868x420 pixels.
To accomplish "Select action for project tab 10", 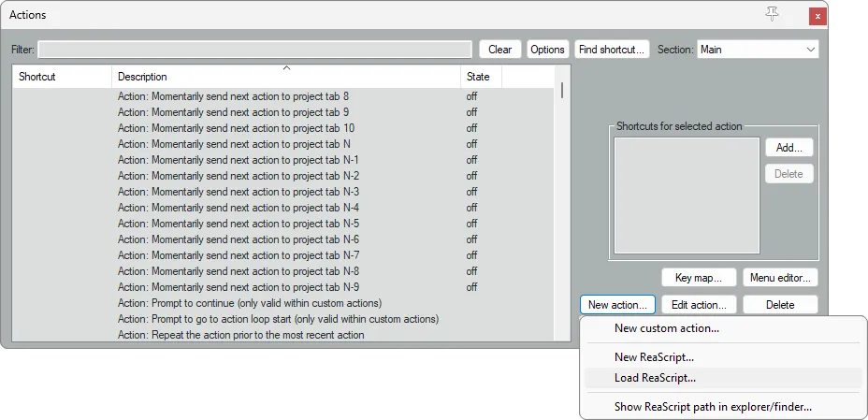I will [x=282, y=128].
